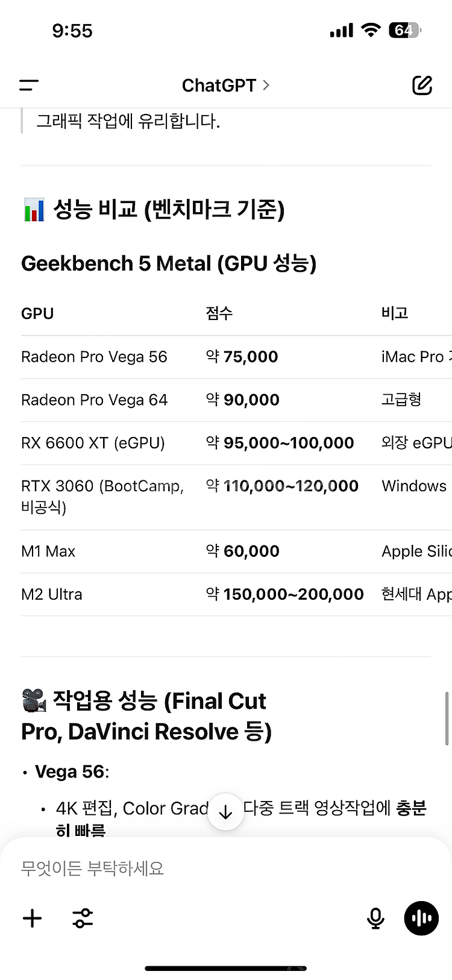
Task: Tap the microphone dictation icon
Action: (x=375, y=918)
